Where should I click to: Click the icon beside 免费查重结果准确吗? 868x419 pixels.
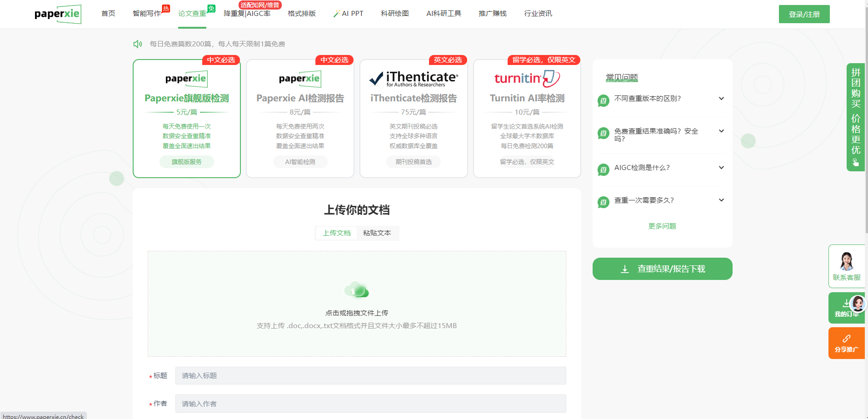click(x=603, y=133)
